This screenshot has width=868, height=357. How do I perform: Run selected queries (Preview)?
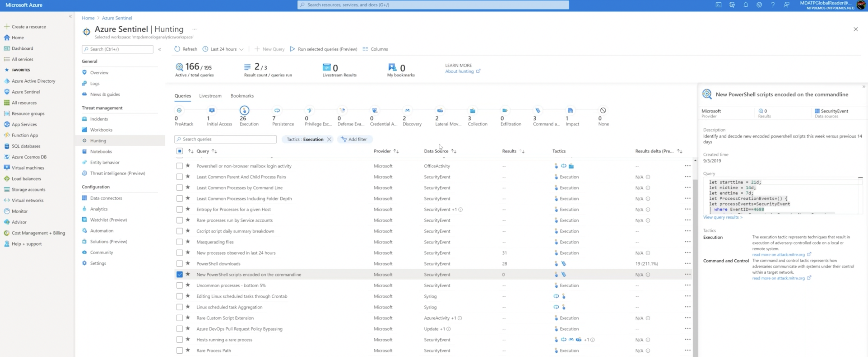(323, 49)
